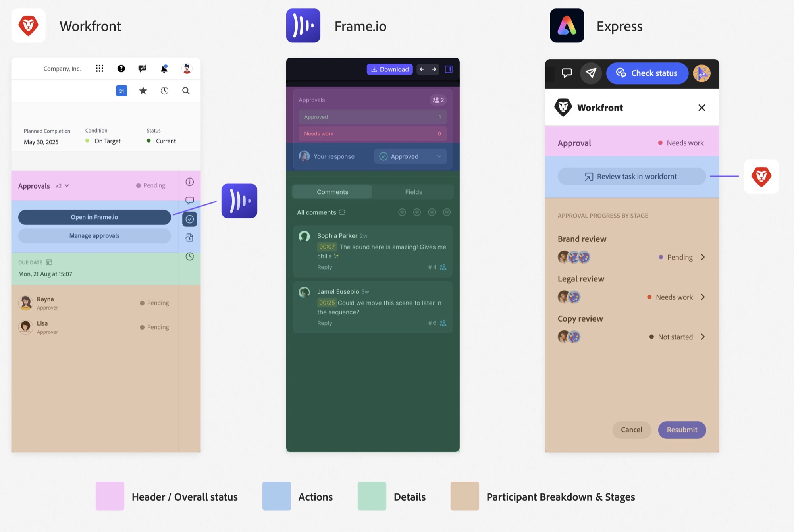Click the 'May 30, 2025' planned completion date
The width and height of the screenshot is (794, 532).
pyautogui.click(x=41, y=142)
